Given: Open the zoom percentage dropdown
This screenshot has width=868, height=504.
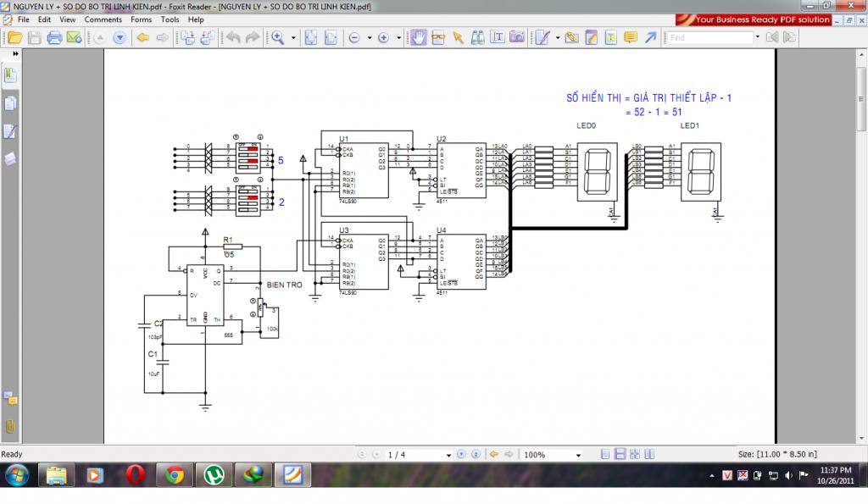Looking at the screenshot, I should coord(578,456).
